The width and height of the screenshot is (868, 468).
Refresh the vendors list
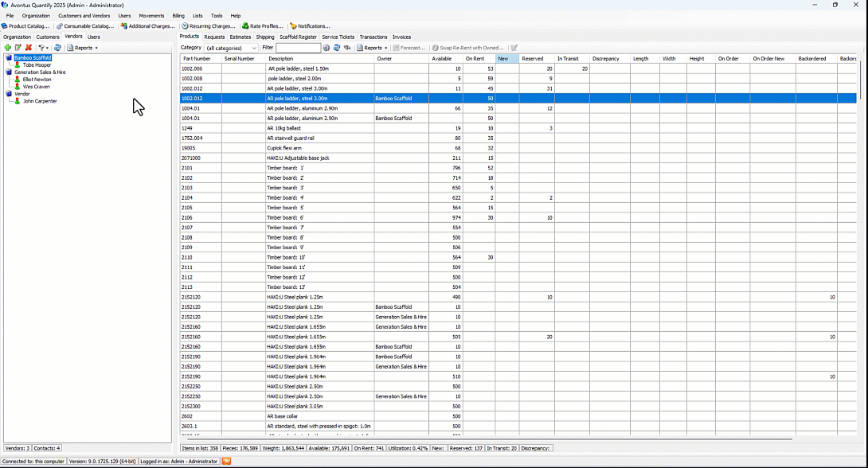(57, 48)
